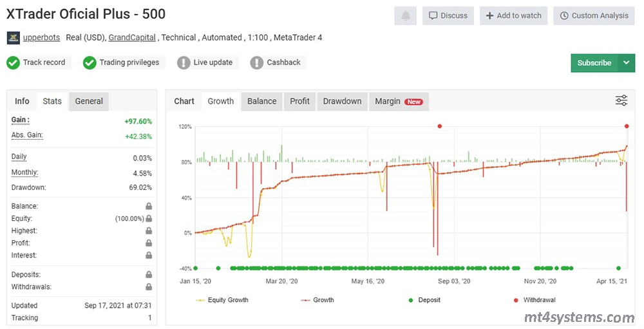The height and width of the screenshot is (329, 644).
Task: Click the Trading privileges check icon
Action: [90, 63]
